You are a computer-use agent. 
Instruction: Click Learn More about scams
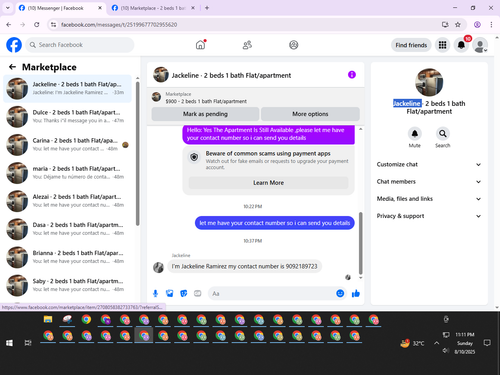(268, 183)
